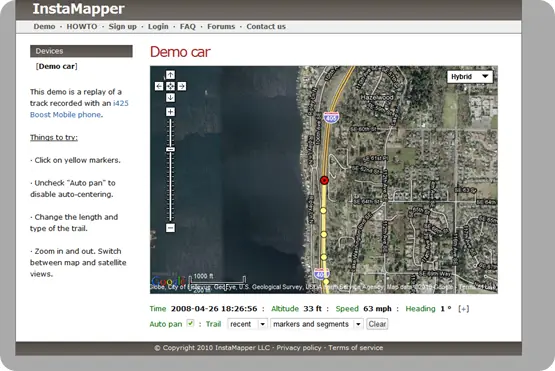Open the 'markers and segments' dropdown
The image size is (555, 371).
click(317, 324)
